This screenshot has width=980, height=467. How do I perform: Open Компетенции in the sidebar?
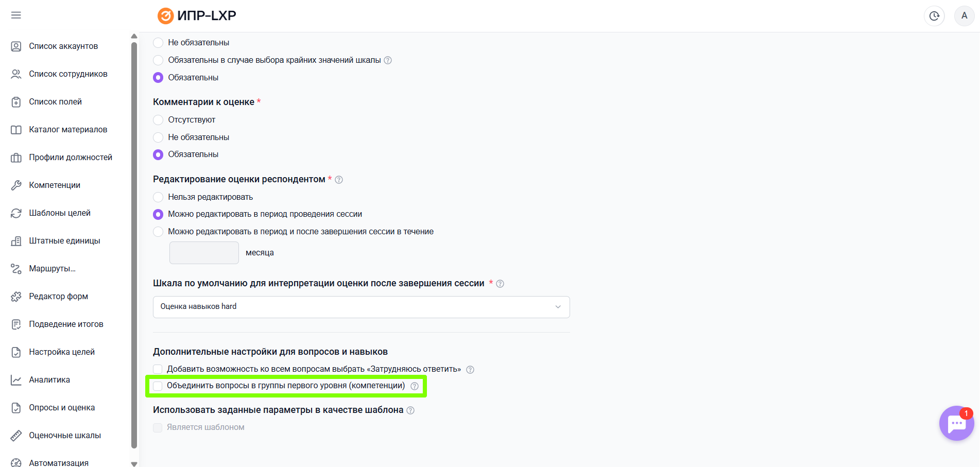55,185
